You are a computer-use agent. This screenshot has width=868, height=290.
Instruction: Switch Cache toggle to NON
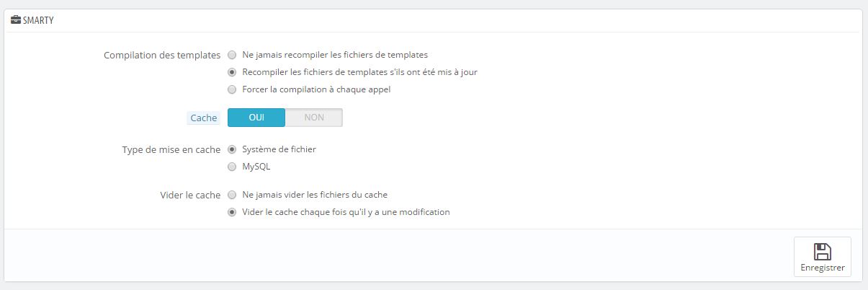314,118
